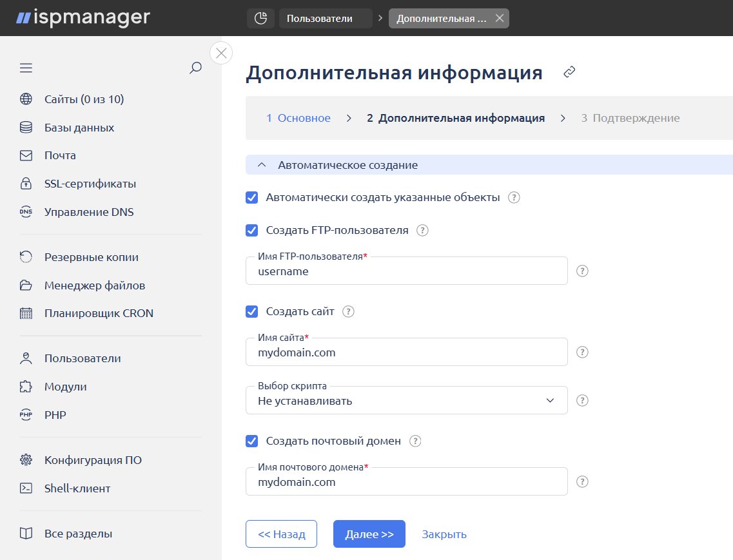The width and height of the screenshot is (733, 560).
Task: Show help for FTP username field
Action: tap(582, 271)
